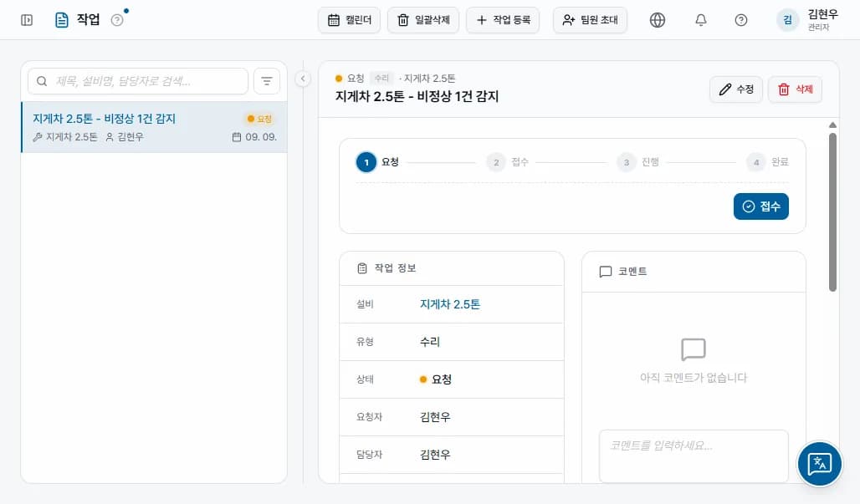
Task: Toggle the sidebar panel icon
Action: (26, 20)
